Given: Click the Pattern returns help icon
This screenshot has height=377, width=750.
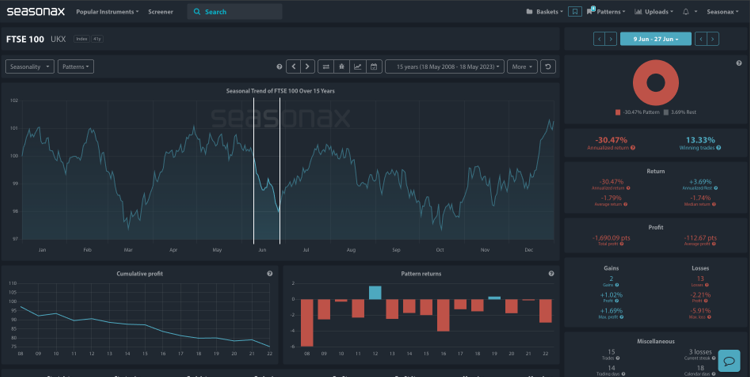Looking at the screenshot, I should (x=551, y=274).
